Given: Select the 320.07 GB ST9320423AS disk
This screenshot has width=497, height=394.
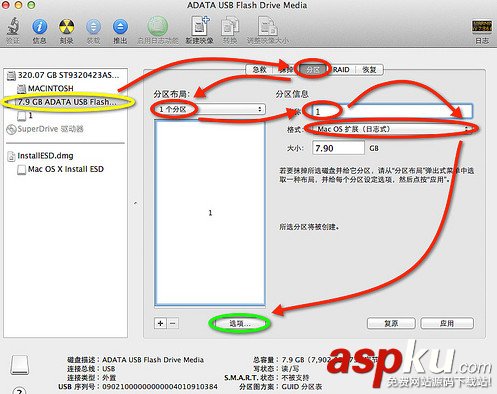Looking at the screenshot, I should (x=66, y=75).
